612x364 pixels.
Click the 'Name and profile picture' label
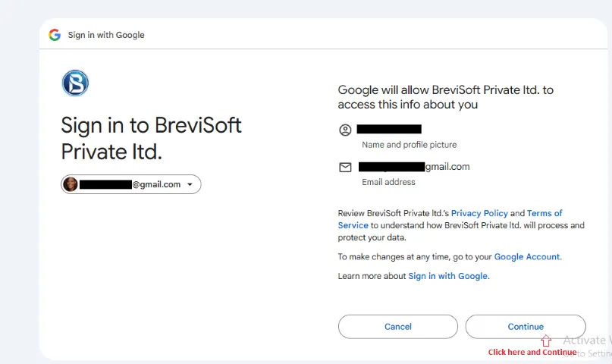coord(410,144)
